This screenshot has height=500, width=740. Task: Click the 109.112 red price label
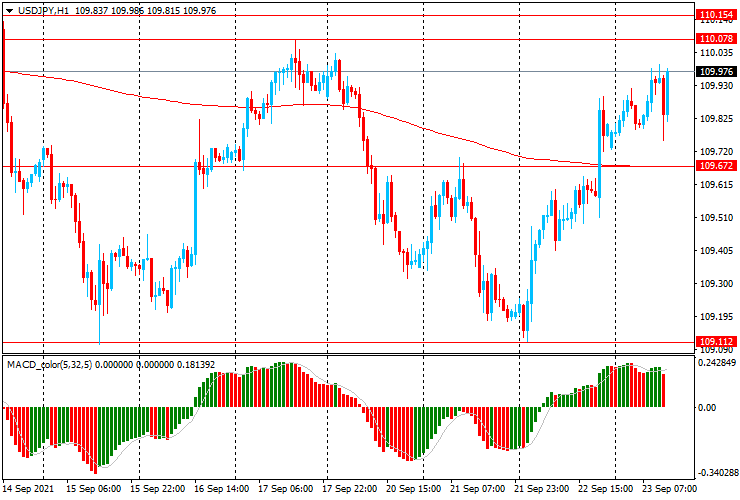[x=716, y=341]
